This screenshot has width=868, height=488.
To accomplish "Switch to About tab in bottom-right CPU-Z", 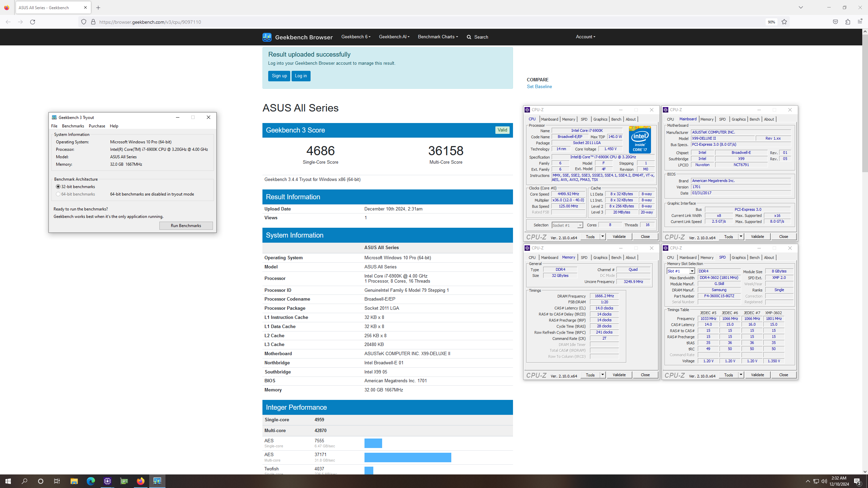I will 769,258.
